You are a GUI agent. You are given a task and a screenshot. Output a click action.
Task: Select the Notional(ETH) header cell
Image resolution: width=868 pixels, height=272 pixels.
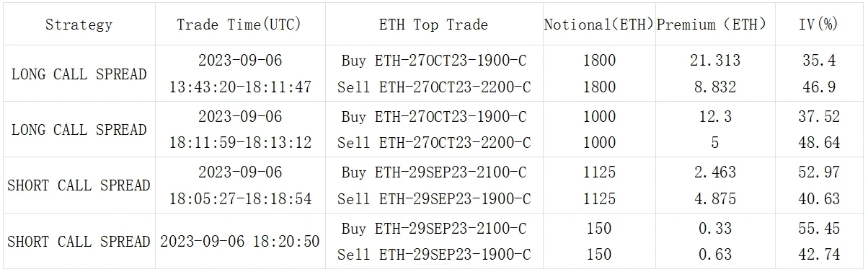point(599,25)
